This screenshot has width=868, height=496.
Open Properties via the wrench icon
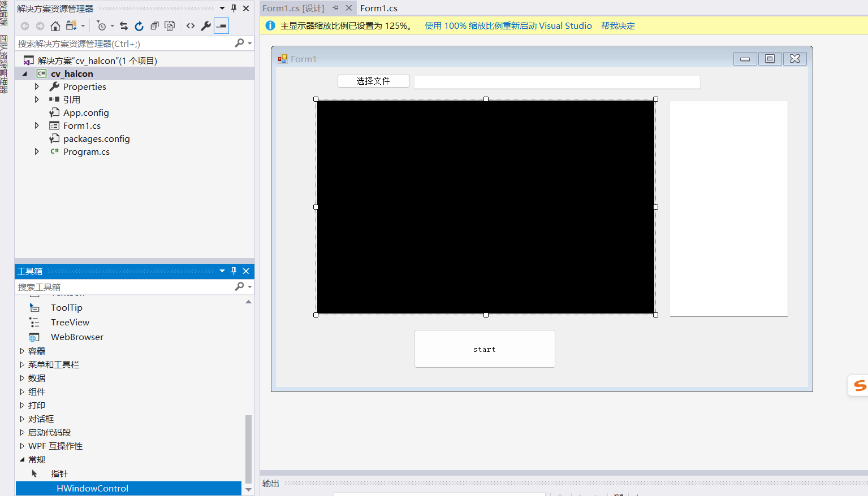[x=206, y=25]
